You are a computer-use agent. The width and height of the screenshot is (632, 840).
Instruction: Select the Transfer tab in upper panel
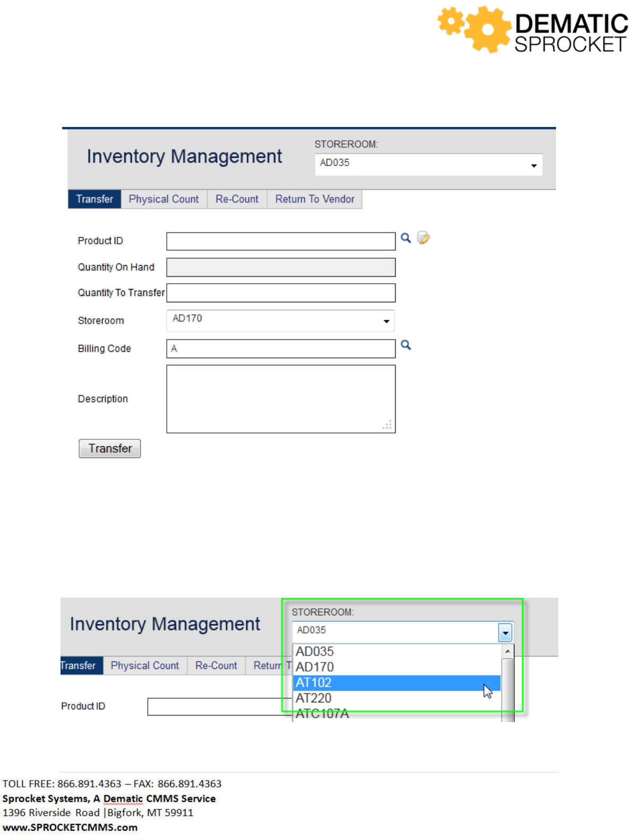pos(95,199)
